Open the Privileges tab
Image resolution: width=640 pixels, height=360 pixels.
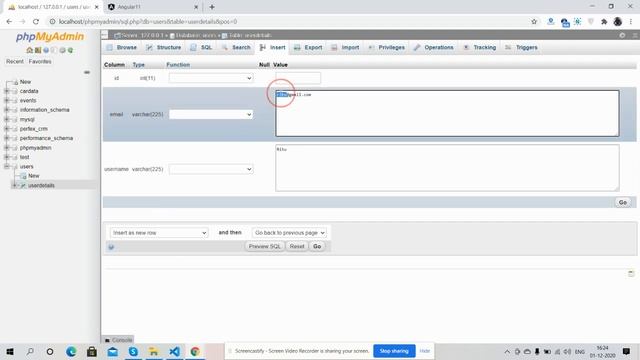point(387,47)
